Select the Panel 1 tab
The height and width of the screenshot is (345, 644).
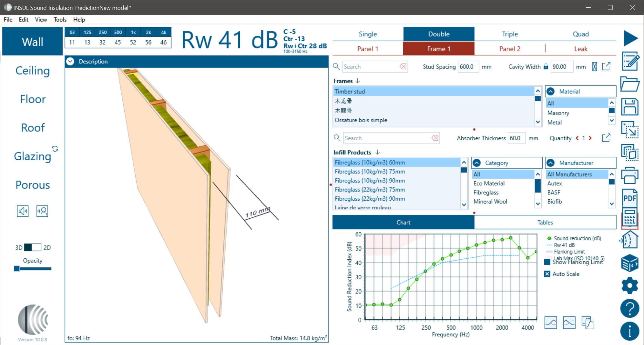click(368, 49)
